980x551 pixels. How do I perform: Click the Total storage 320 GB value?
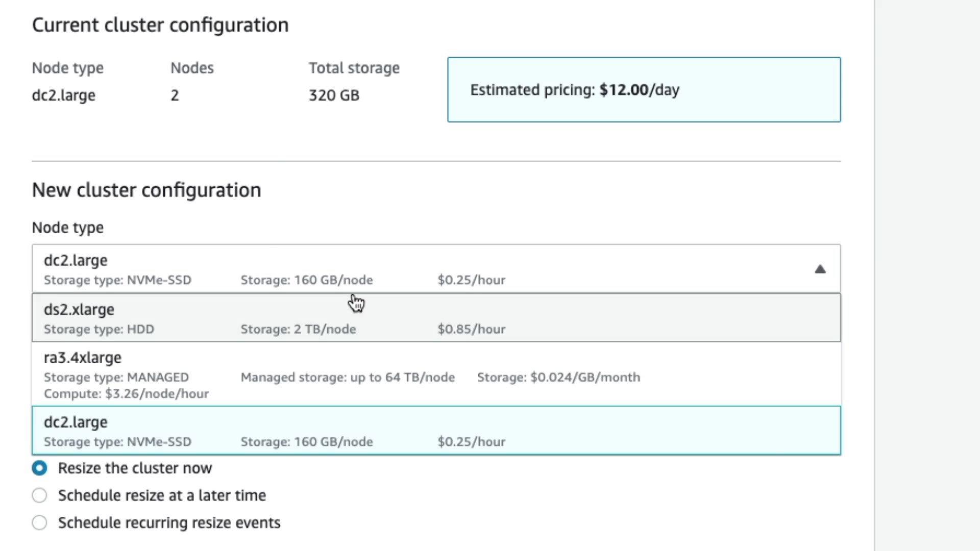pos(334,95)
